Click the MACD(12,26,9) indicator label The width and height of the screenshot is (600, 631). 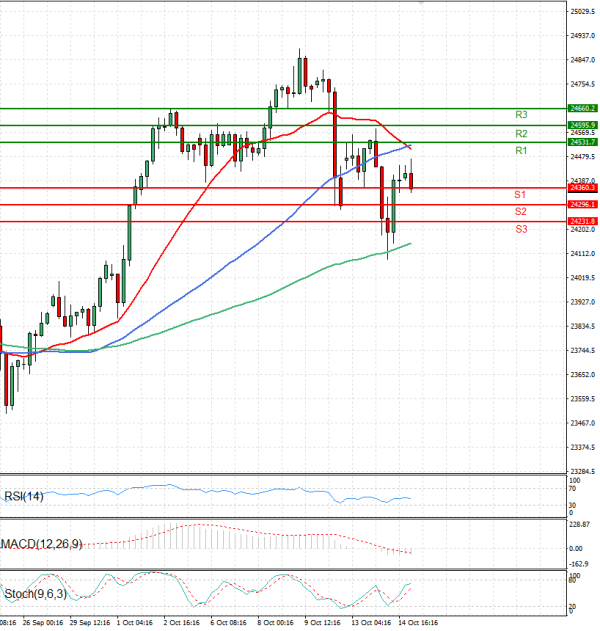click(x=41, y=544)
